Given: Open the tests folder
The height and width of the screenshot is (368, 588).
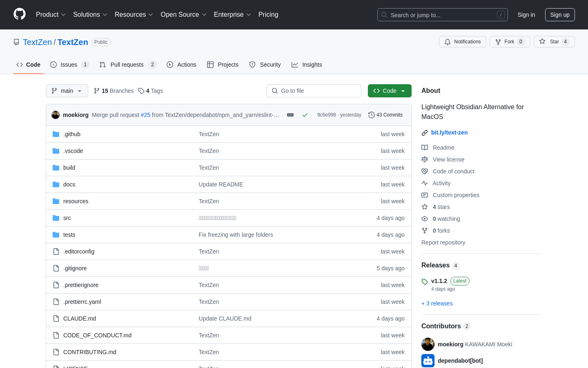Looking at the screenshot, I should (69, 235).
